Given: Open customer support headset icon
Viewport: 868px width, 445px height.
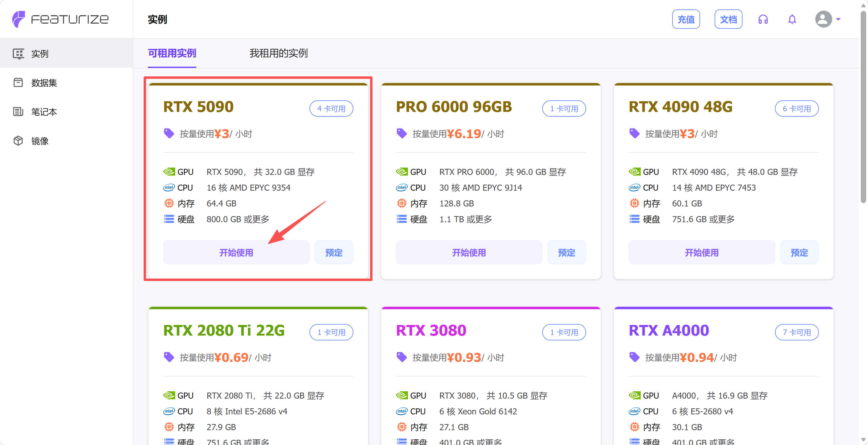Looking at the screenshot, I should (763, 19).
